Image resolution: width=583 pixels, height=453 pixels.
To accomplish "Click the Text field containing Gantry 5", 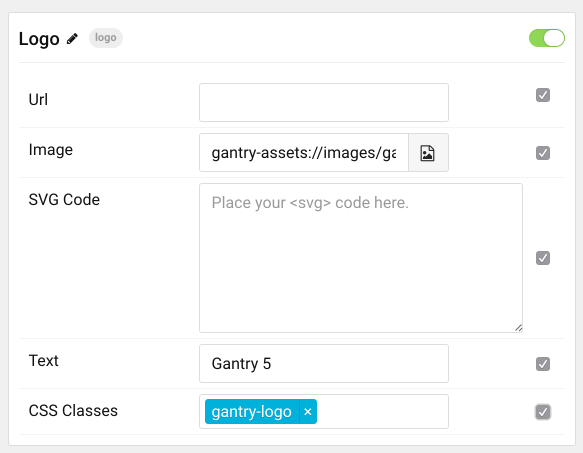I will pyautogui.click(x=324, y=363).
